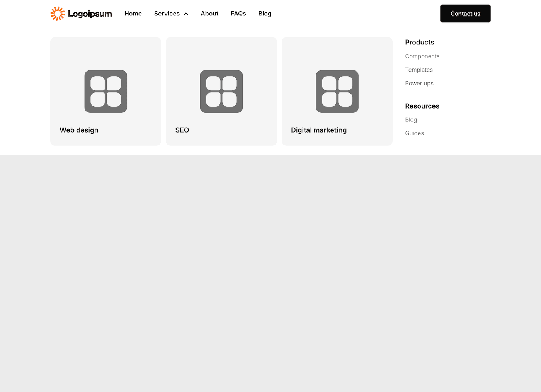Click the Logoipsum sunburst logo

coord(58,14)
